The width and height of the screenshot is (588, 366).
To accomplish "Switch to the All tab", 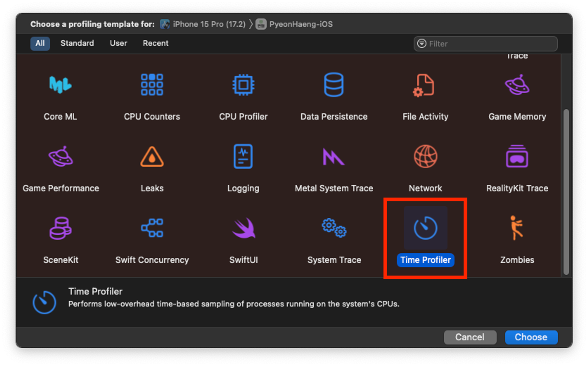I will 40,43.
